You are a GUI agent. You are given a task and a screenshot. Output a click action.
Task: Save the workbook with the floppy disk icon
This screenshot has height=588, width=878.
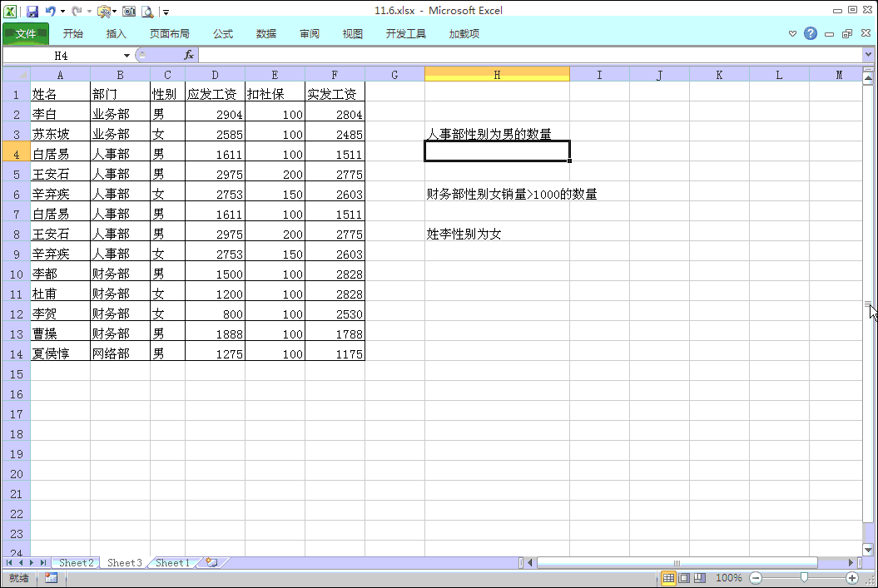32,11
